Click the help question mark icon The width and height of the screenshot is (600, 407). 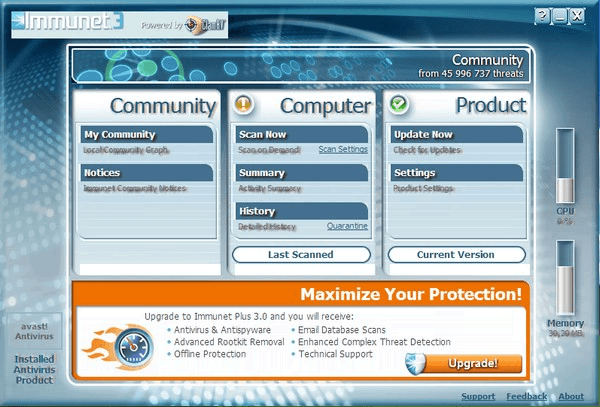542,17
